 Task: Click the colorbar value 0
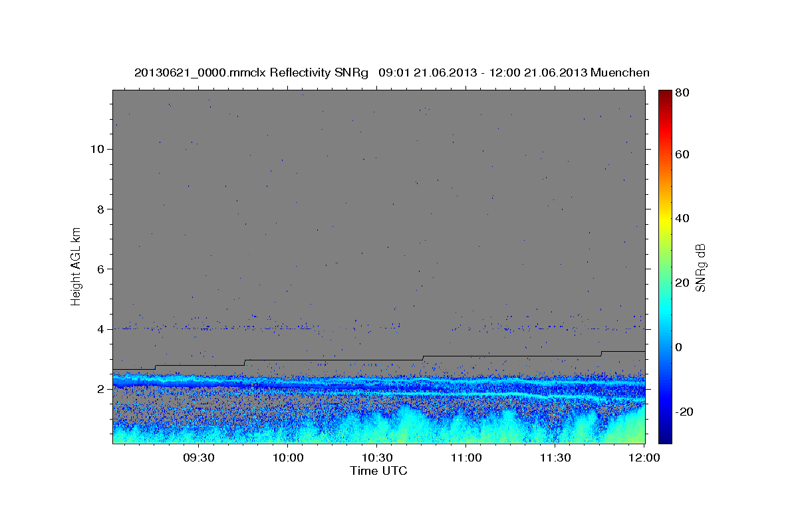click(x=679, y=347)
